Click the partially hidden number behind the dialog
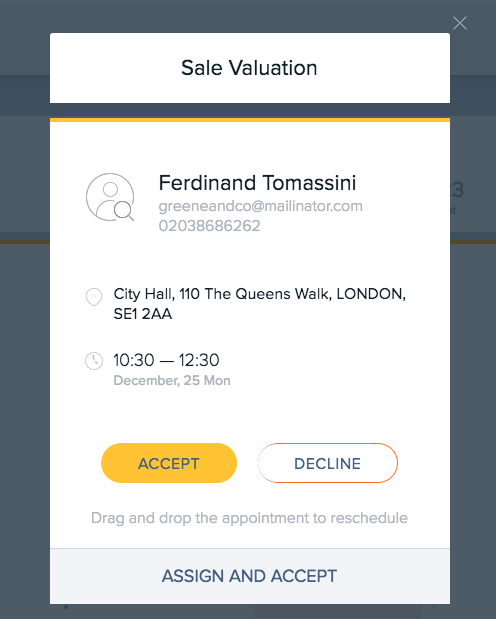The height and width of the screenshot is (619, 496). (x=458, y=190)
